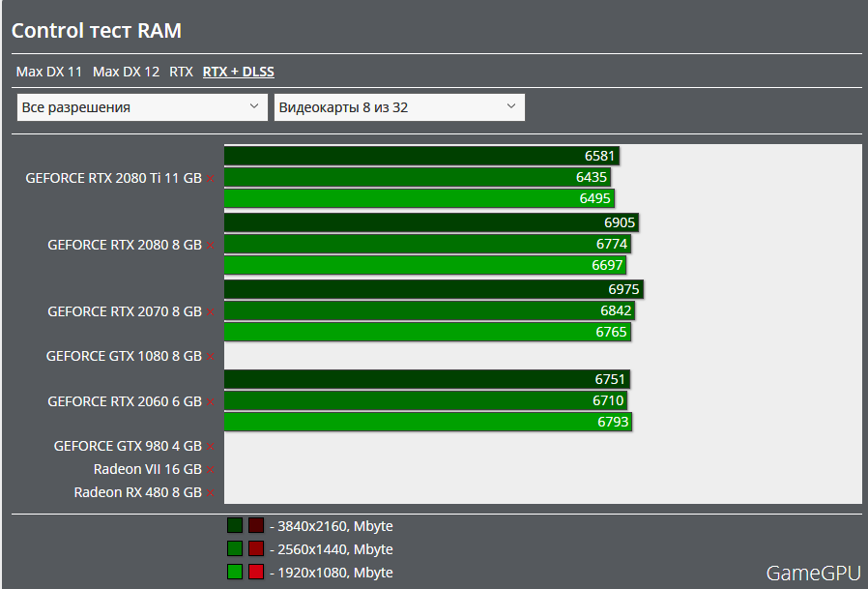Click the GEFORCE RTX 2070 8 GB label
The width and height of the screenshot is (868, 589).
[125, 311]
